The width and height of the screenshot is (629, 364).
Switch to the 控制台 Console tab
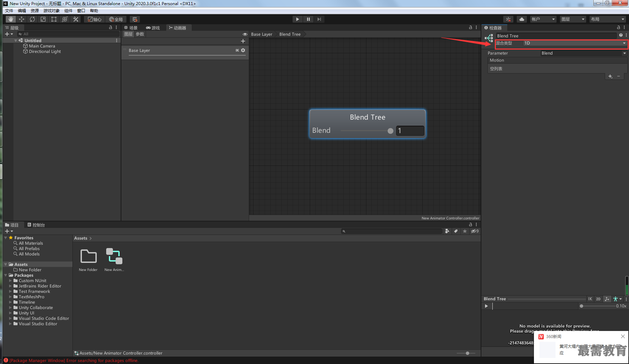pyautogui.click(x=36, y=225)
